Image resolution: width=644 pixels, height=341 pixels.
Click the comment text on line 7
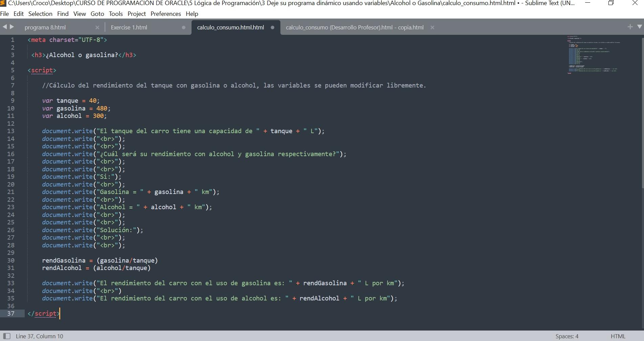(234, 86)
